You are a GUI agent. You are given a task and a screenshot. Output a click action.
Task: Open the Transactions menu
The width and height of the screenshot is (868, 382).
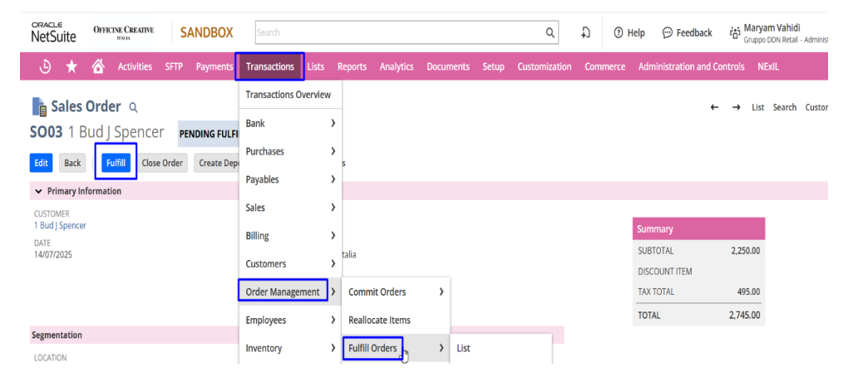click(x=270, y=67)
